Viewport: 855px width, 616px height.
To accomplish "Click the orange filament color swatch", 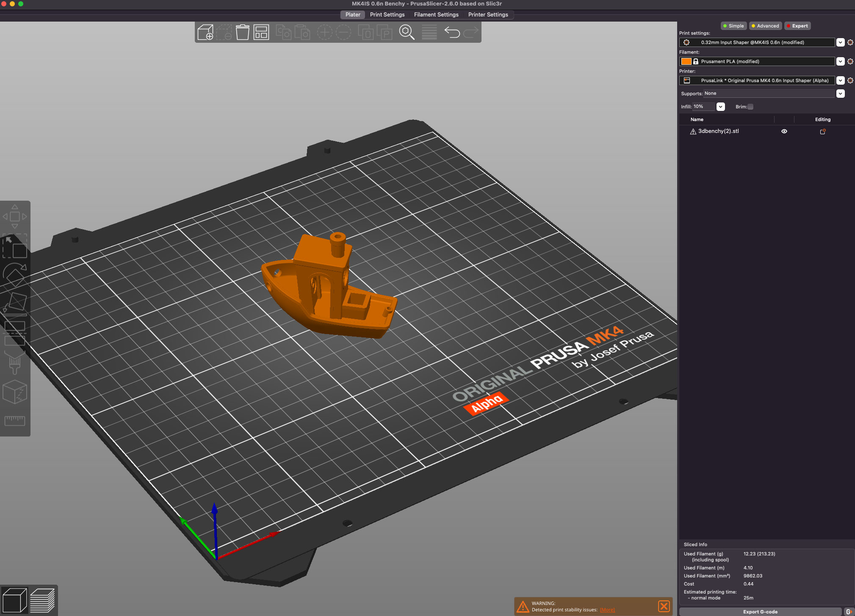I will pos(686,61).
